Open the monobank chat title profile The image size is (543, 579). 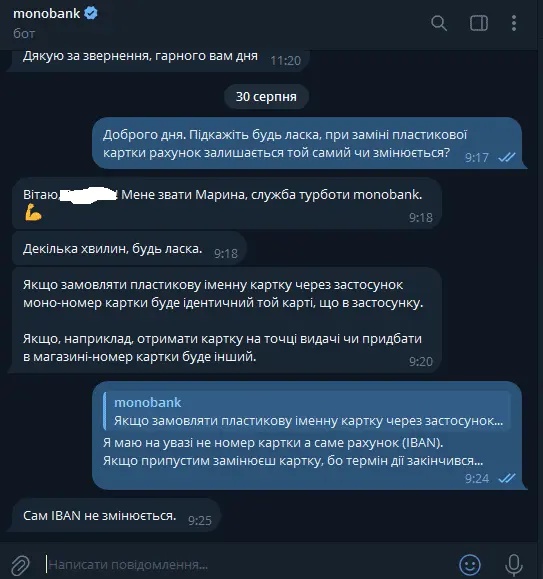[47, 14]
